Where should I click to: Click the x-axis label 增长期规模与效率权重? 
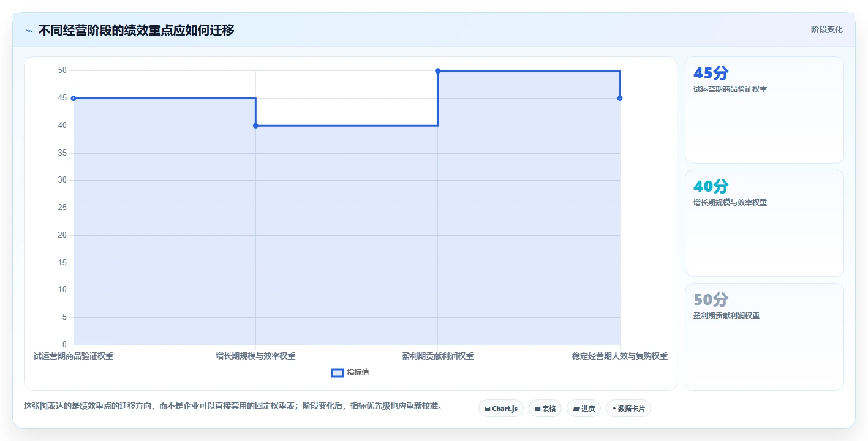tap(255, 356)
